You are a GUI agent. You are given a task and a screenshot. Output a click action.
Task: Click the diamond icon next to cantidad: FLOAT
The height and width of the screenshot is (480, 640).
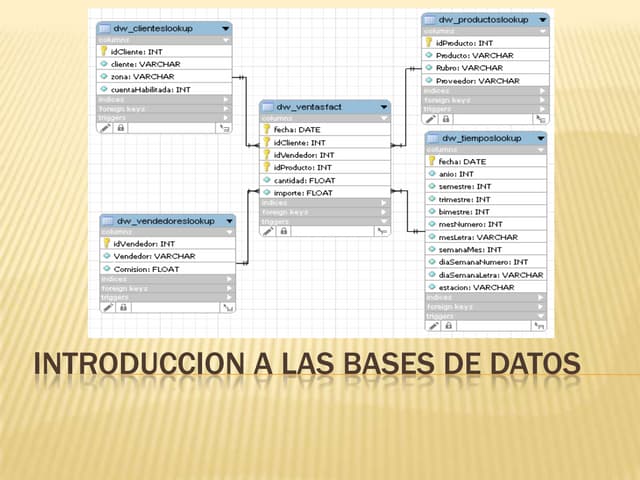coord(266,180)
